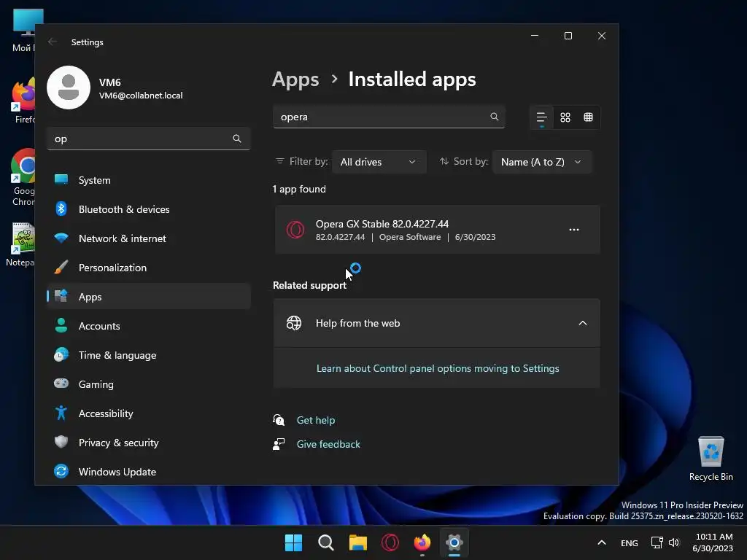Select the Recycle Bin desktop icon

(x=711, y=458)
